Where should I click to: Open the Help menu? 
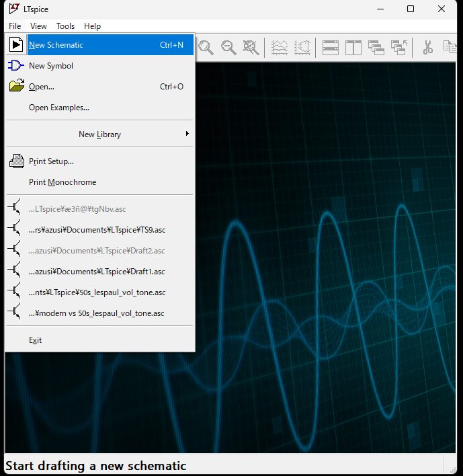pos(92,26)
